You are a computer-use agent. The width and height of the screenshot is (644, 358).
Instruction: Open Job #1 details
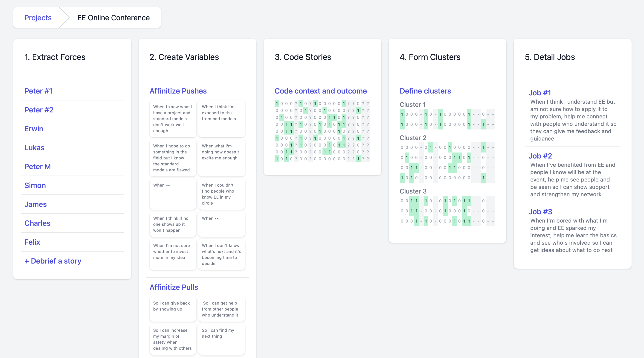pos(540,93)
